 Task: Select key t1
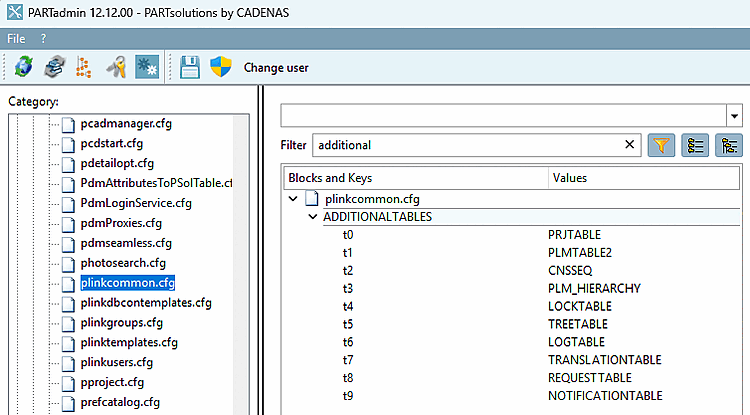[x=348, y=252]
